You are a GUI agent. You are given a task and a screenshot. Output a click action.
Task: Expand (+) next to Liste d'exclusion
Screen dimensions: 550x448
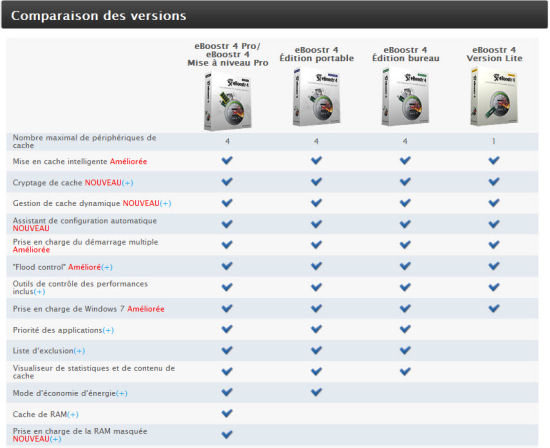pyautogui.click(x=79, y=351)
